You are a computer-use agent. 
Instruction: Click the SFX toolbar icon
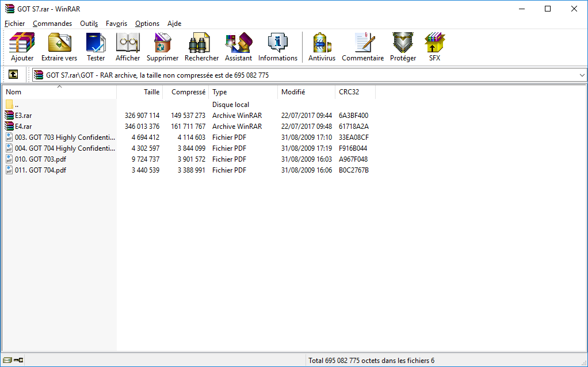(434, 43)
